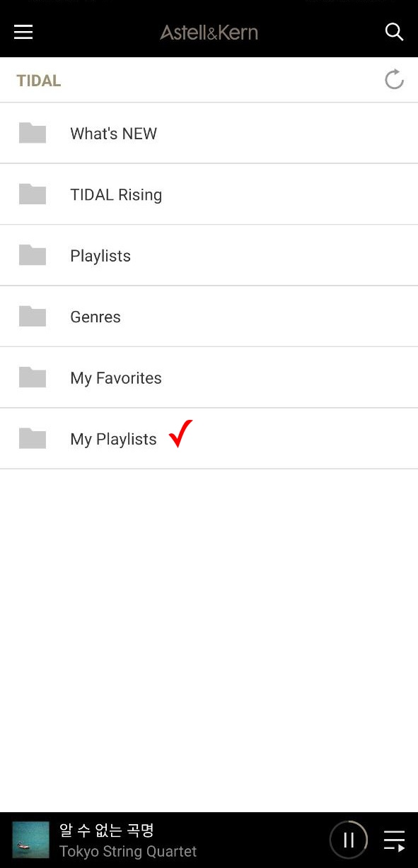Image resolution: width=418 pixels, height=868 pixels.
Task: Tap the now playing album thumbnail
Action: pyautogui.click(x=31, y=840)
